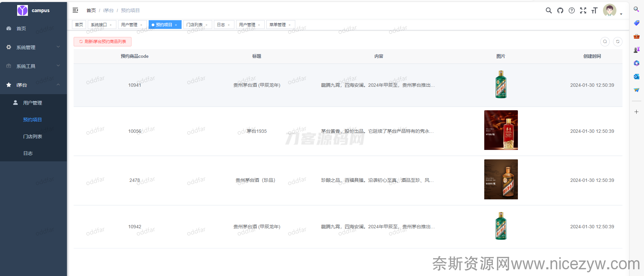
Task: Click the 预约商品code column header
Action: point(135,56)
